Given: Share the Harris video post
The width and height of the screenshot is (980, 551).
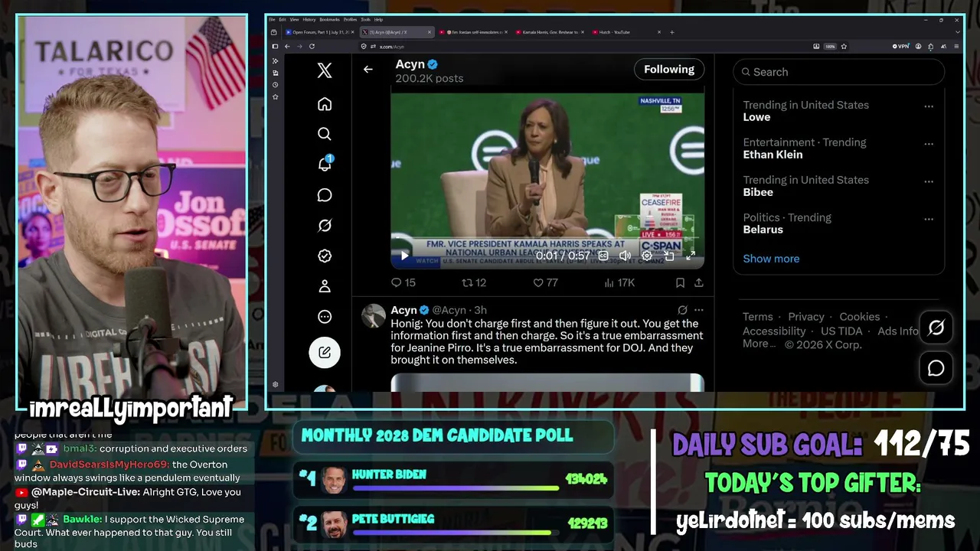Looking at the screenshot, I should pyautogui.click(x=698, y=282).
